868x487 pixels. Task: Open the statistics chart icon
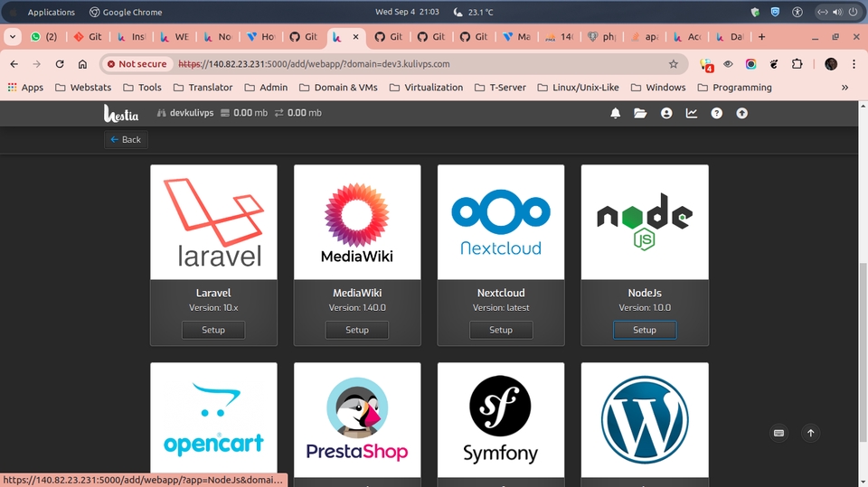pyautogui.click(x=692, y=113)
